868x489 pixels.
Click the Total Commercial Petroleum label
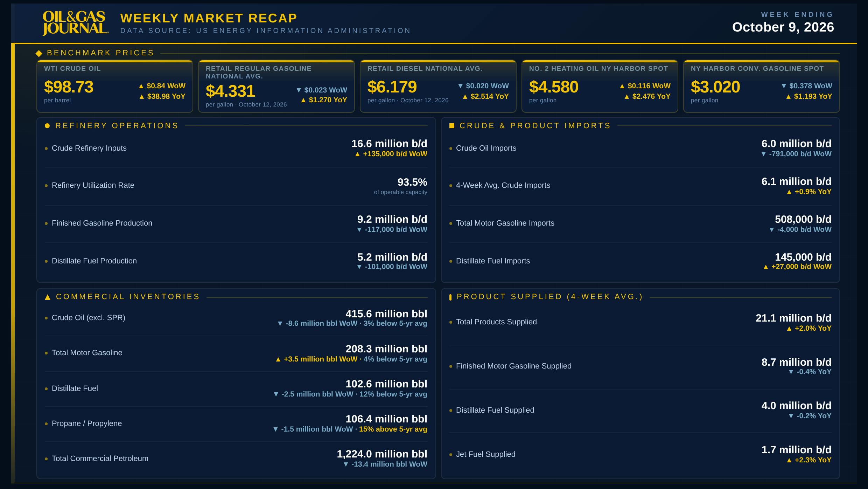click(x=100, y=459)
